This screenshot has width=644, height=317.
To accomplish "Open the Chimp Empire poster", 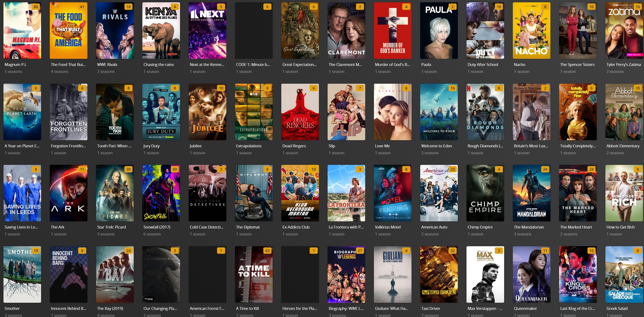I will (x=485, y=193).
